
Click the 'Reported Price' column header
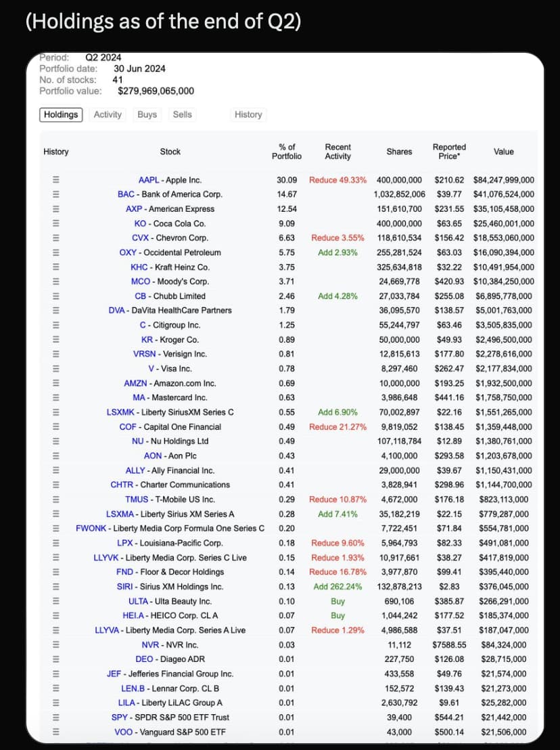point(449,152)
